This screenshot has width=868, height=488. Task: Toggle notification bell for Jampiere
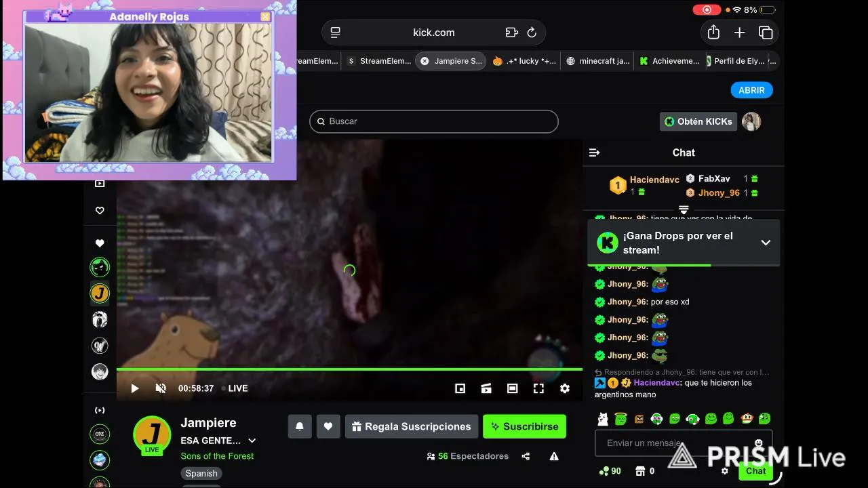click(x=300, y=426)
